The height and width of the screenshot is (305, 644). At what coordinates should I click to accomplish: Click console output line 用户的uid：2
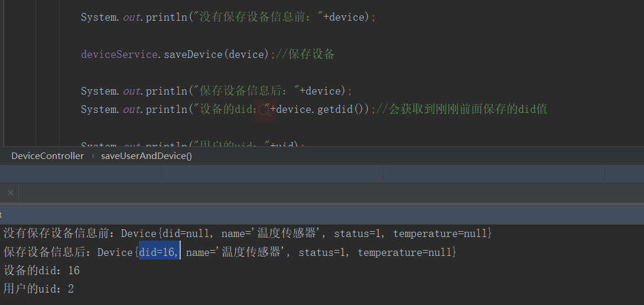pyautogui.click(x=38, y=289)
